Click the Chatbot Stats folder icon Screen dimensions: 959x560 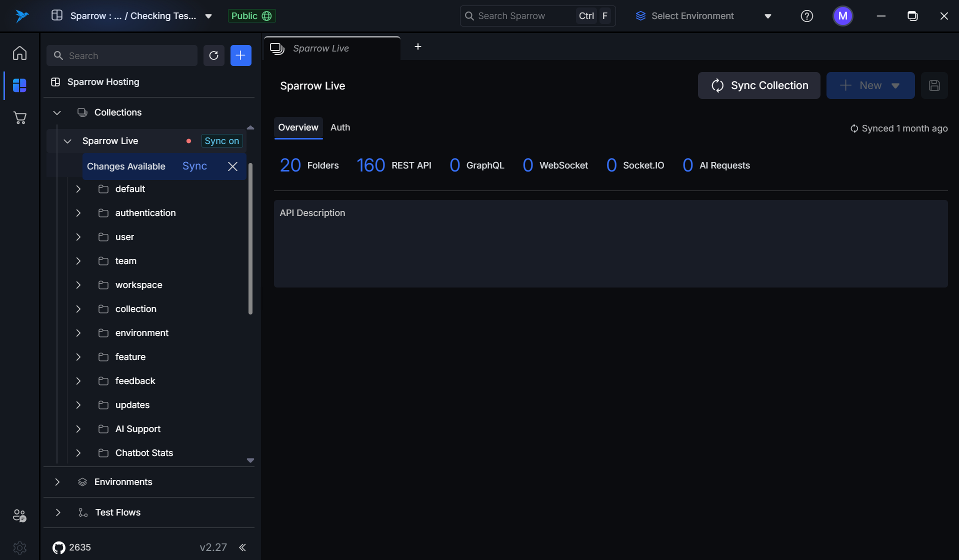[x=103, y=453]
